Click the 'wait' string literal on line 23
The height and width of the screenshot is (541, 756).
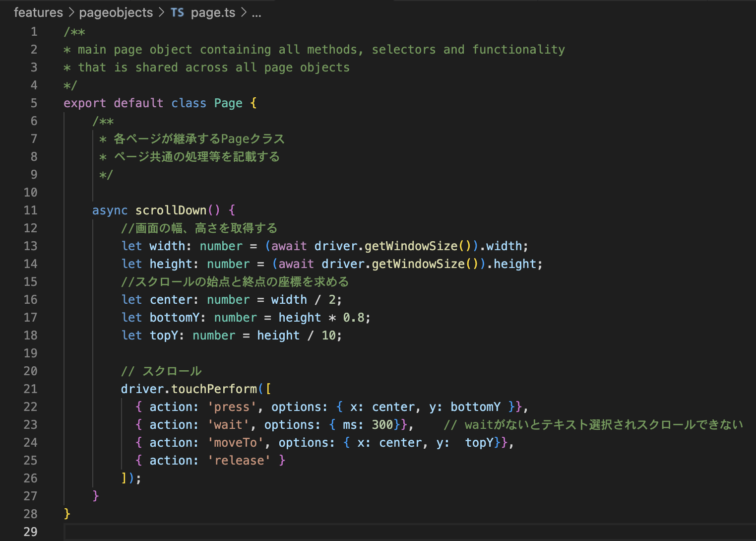(228, 425)
